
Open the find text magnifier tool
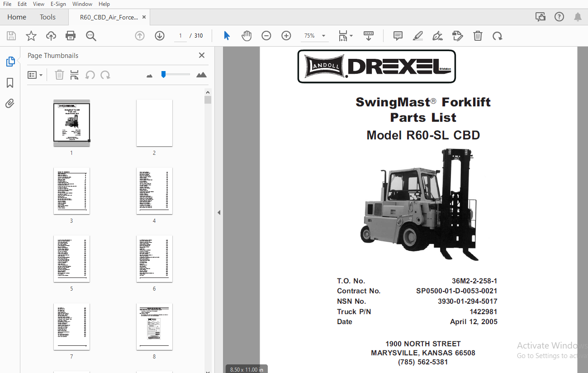click(91, 36)
